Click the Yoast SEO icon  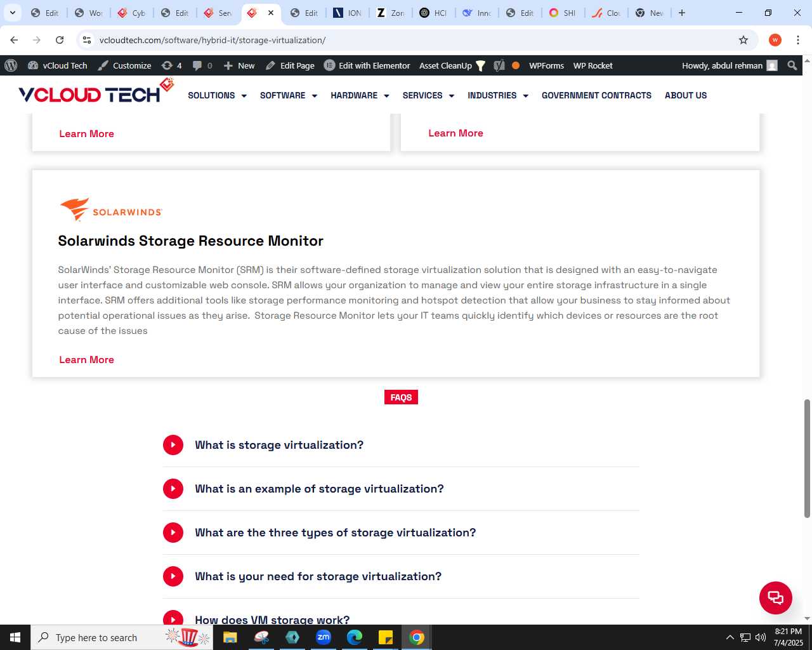click(499, 65)
